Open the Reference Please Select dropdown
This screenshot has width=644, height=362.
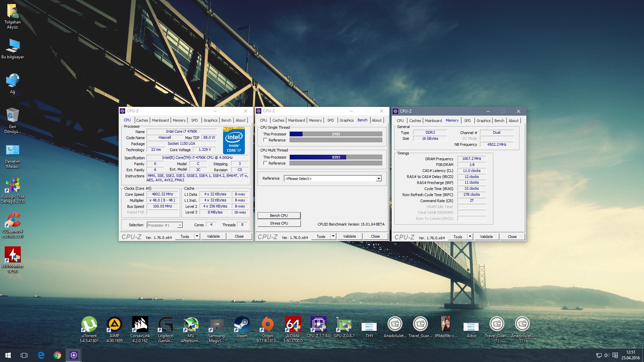(333, 179)
